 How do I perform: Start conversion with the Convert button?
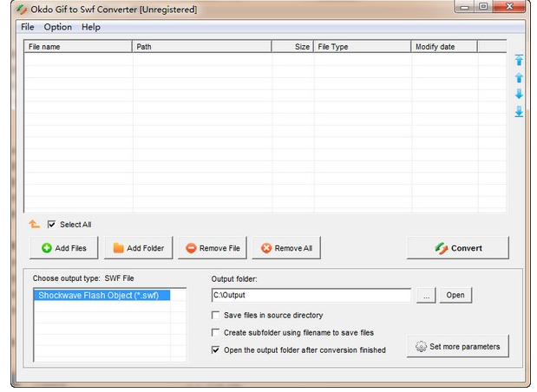pos(458,248)
